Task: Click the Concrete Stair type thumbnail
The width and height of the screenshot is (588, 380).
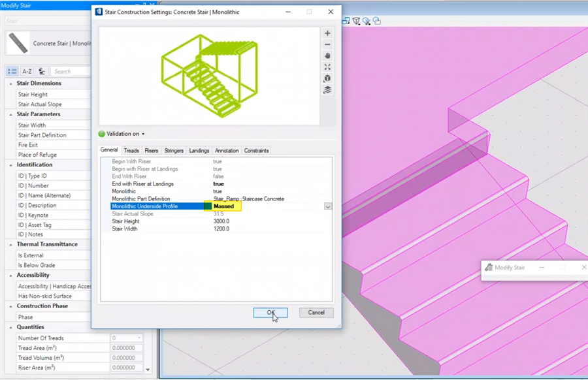Action: pos(18,43)
